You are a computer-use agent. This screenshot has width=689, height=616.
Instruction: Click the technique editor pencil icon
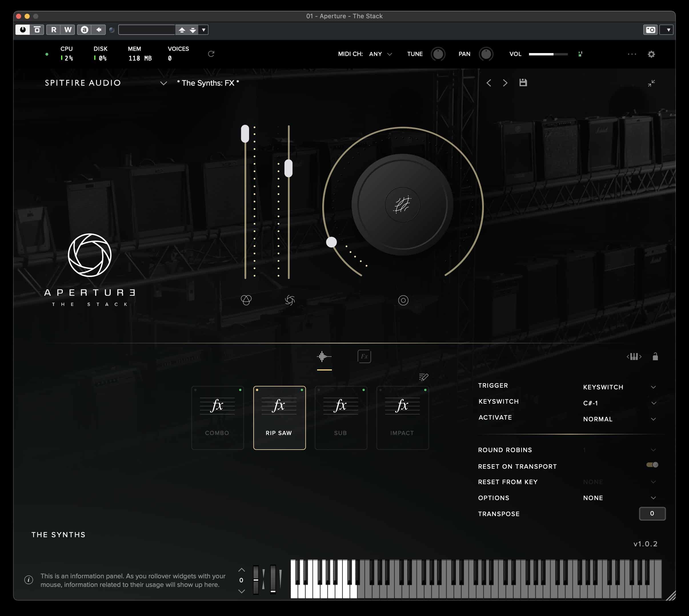(x=423, y=377)
